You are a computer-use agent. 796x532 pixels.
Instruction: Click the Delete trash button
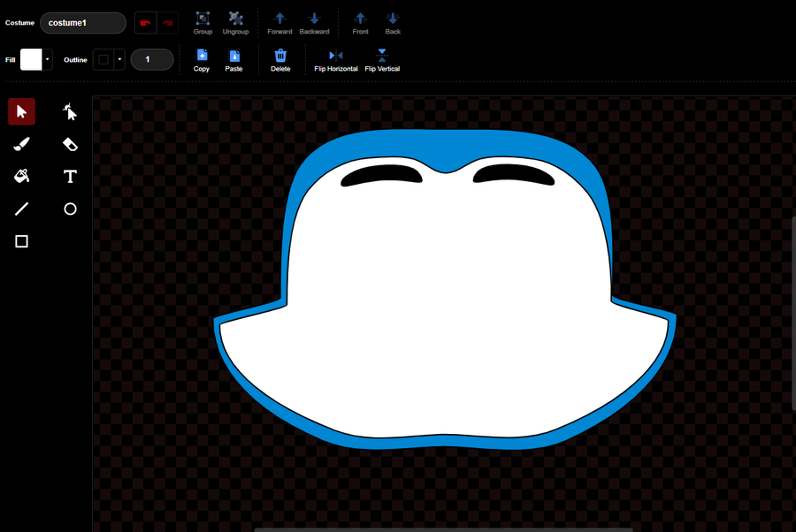coord(280,60)
